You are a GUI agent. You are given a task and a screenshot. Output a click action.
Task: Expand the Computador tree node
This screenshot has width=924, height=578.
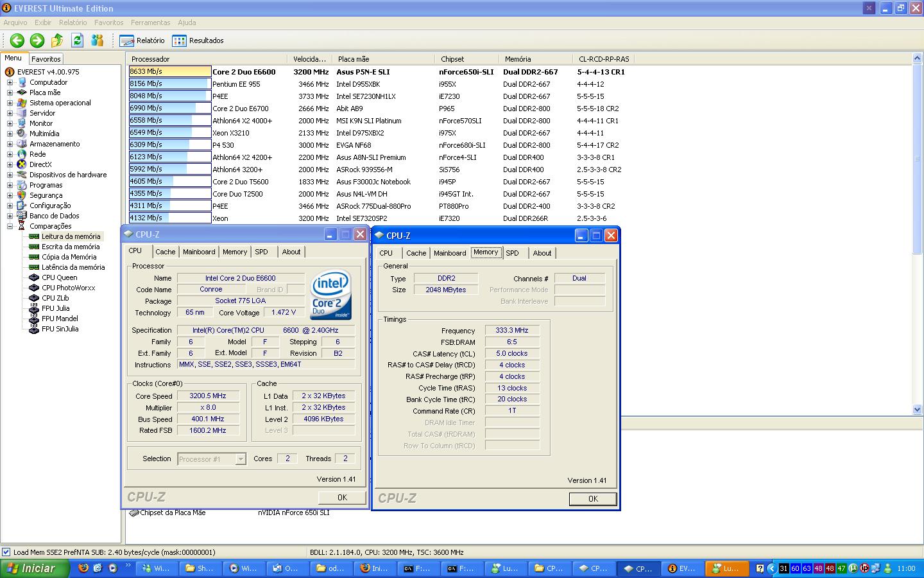pos(10,82)
